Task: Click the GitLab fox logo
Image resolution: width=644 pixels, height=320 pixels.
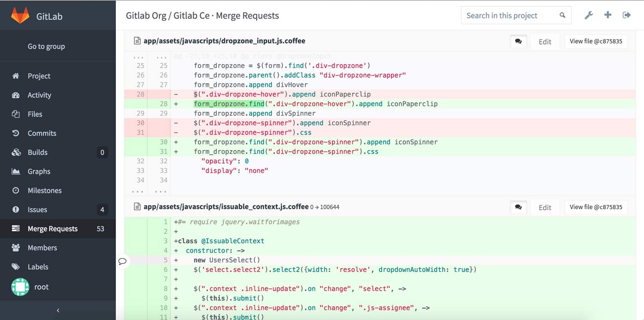Action: pos(20,16)
